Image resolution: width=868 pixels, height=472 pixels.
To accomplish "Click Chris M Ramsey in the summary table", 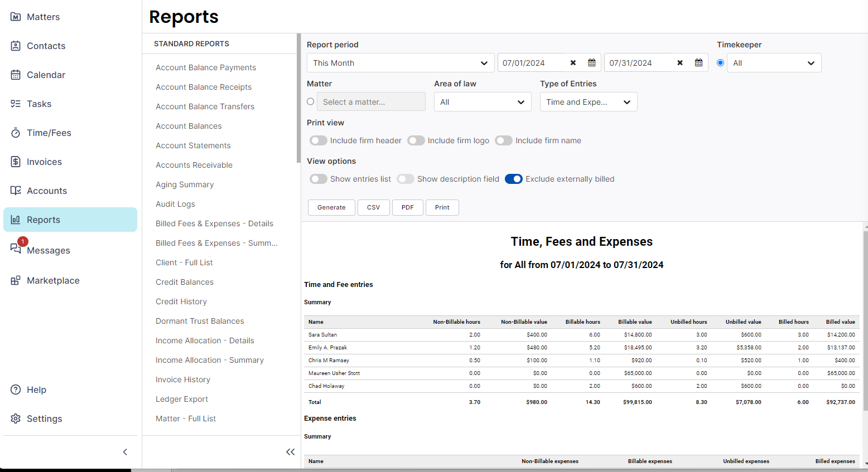I will click(x=329, y=361).
